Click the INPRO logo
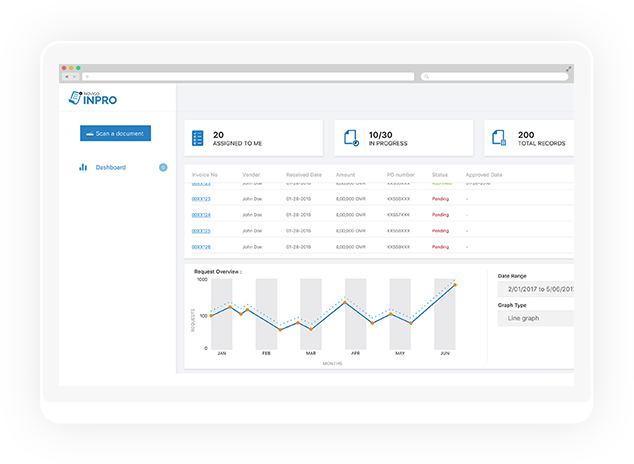The image size is (634, 464). (x=93, y=98)
